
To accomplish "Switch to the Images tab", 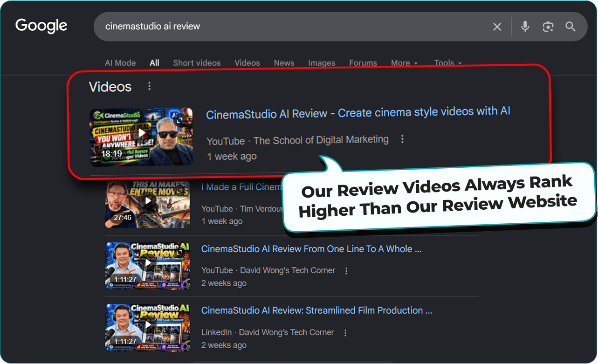I will tap(322, 63).
